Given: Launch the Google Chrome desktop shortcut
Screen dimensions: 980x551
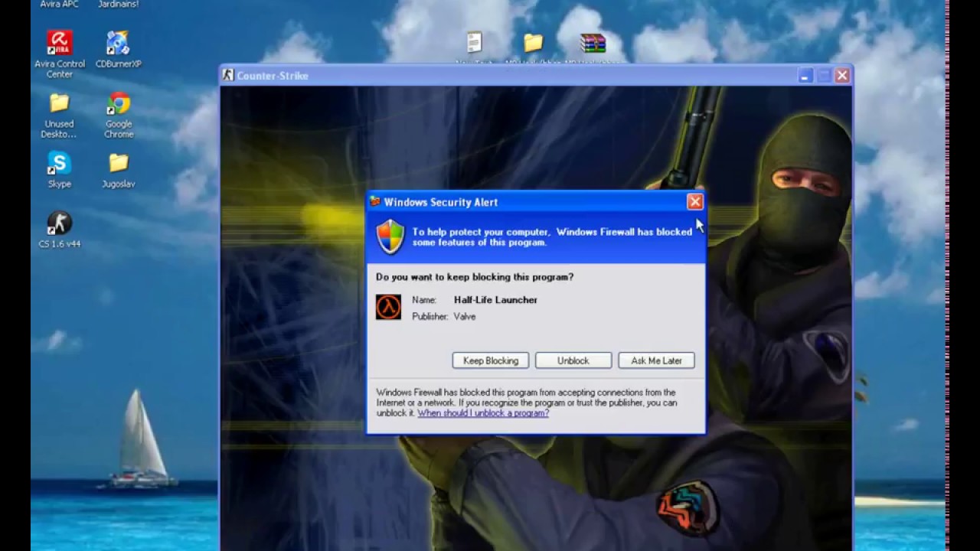Looking at the screenshot, I should [x=118, y=103].
